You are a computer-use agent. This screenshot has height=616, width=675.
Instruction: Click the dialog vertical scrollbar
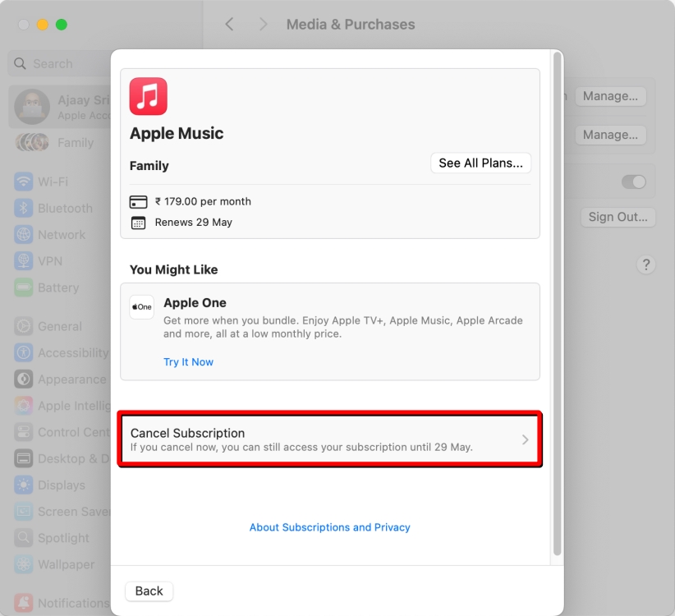[x=557, y=303]
